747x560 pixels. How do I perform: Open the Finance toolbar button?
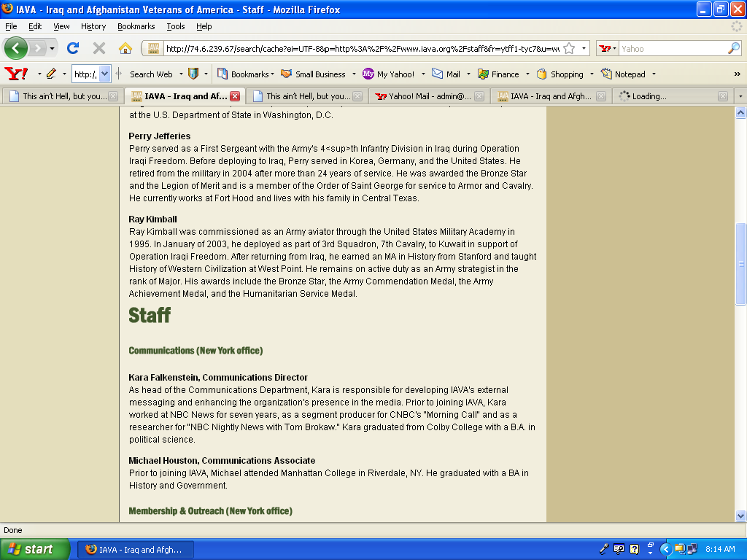click(x=498, y=74)
